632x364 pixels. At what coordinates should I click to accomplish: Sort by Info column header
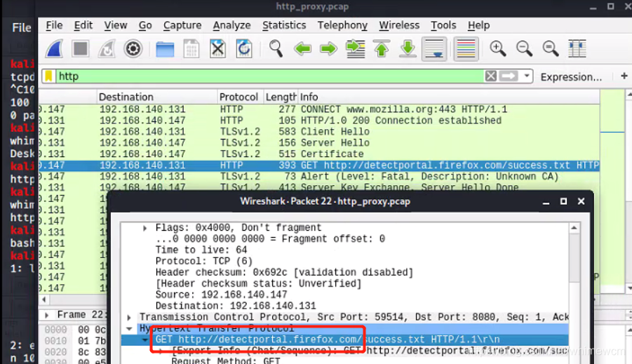pos(449,97)
